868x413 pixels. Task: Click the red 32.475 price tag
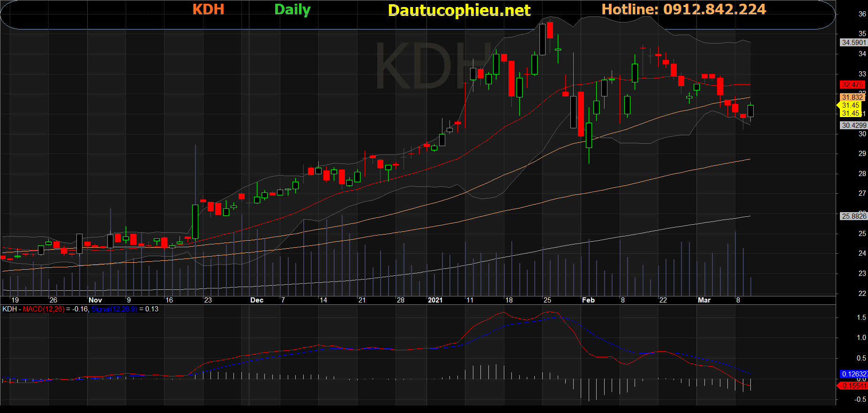pos(852,85)
